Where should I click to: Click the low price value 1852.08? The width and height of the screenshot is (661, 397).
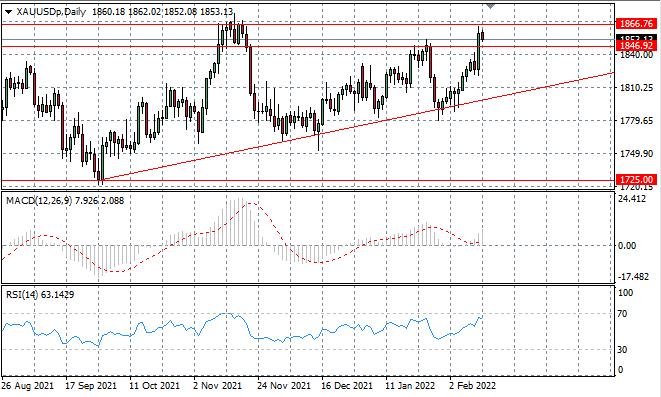pos(180,12)
